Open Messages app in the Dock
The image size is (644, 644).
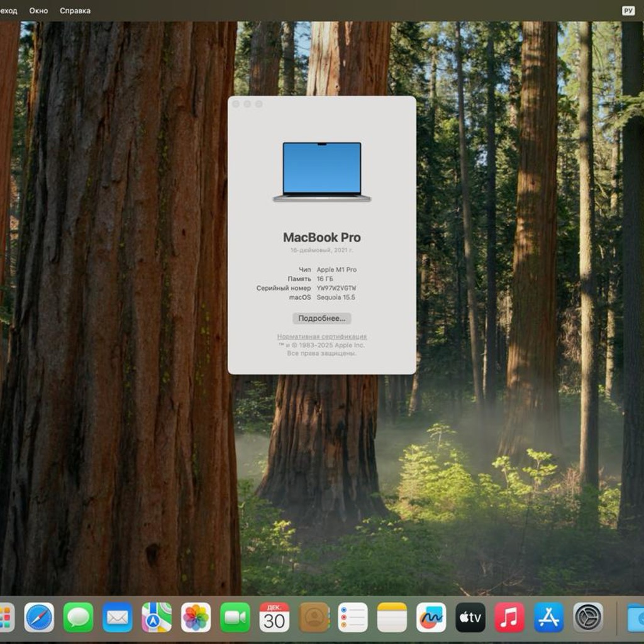[x=78, y=618]
